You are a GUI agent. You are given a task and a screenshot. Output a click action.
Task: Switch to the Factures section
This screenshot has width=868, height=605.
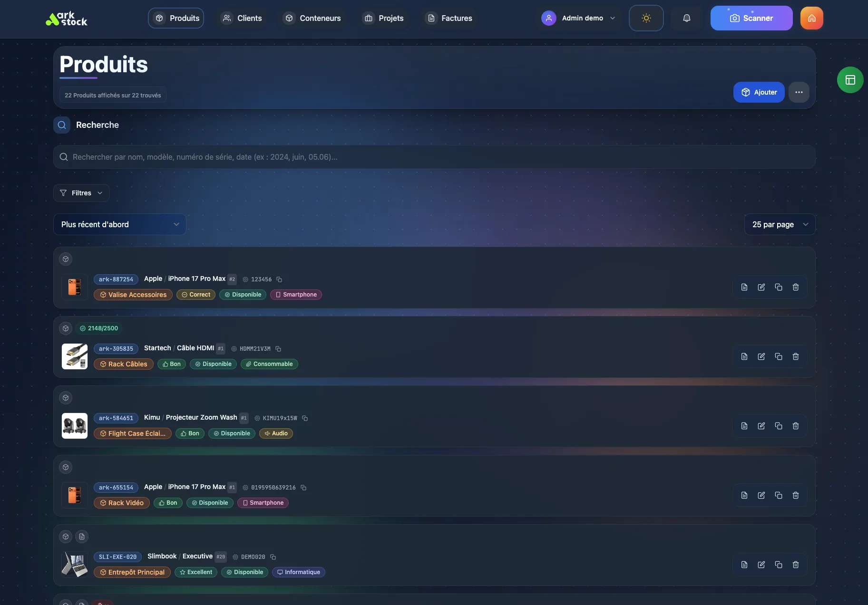click(449, 18)
